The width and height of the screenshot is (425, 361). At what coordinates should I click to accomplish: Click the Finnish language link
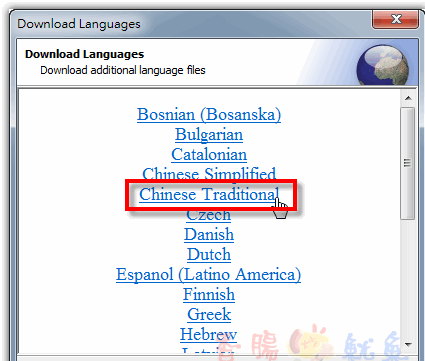(209, 294)
